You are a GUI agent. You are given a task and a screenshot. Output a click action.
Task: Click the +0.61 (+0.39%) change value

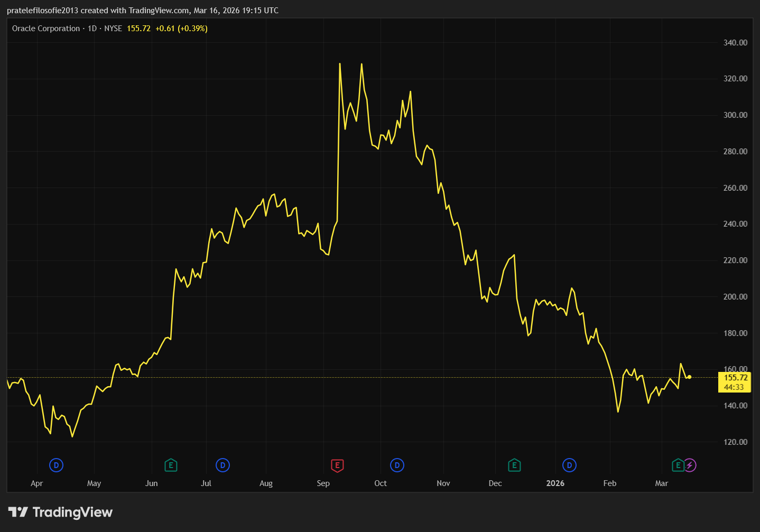(181, 29)
